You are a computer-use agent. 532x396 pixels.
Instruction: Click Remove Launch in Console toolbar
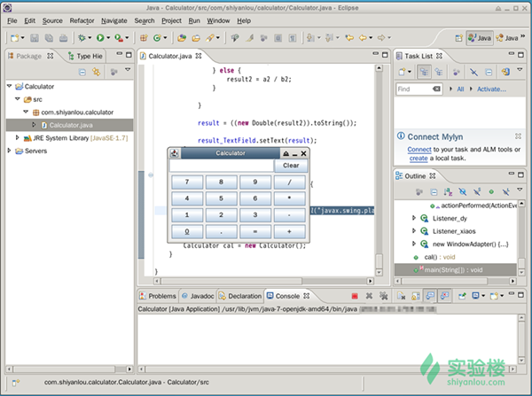pyautogui.click(x=369, y=296)
